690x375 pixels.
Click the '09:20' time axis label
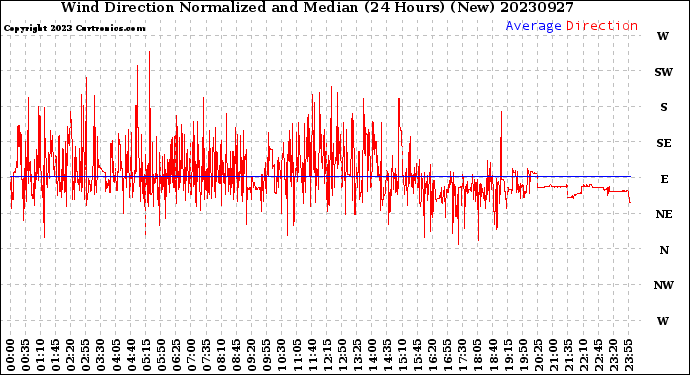pyautogui.click(x=251, y=355)
